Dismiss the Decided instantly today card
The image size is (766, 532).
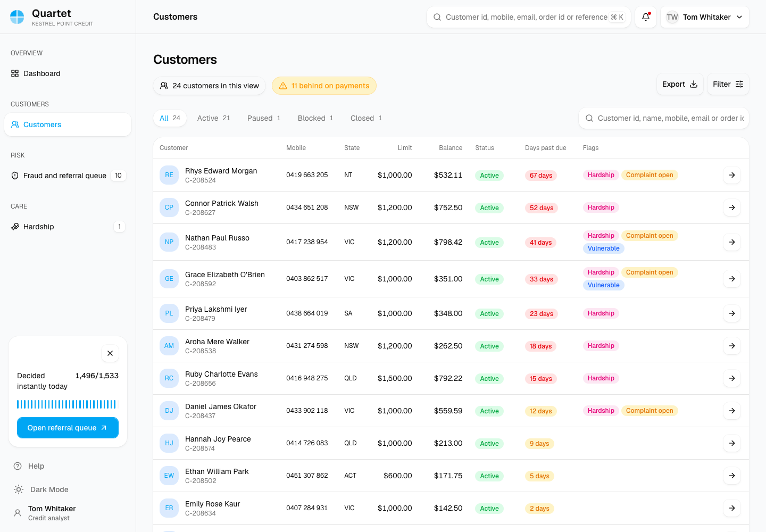(x=110, y=353)
